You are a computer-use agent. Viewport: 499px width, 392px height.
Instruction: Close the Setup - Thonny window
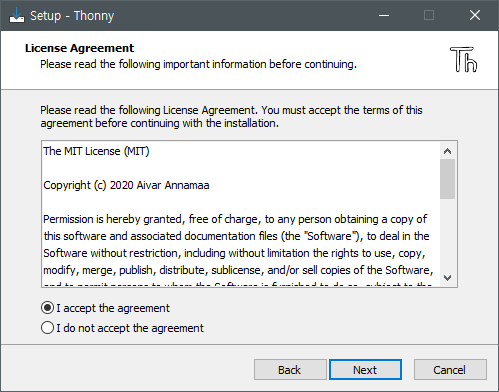475,15
